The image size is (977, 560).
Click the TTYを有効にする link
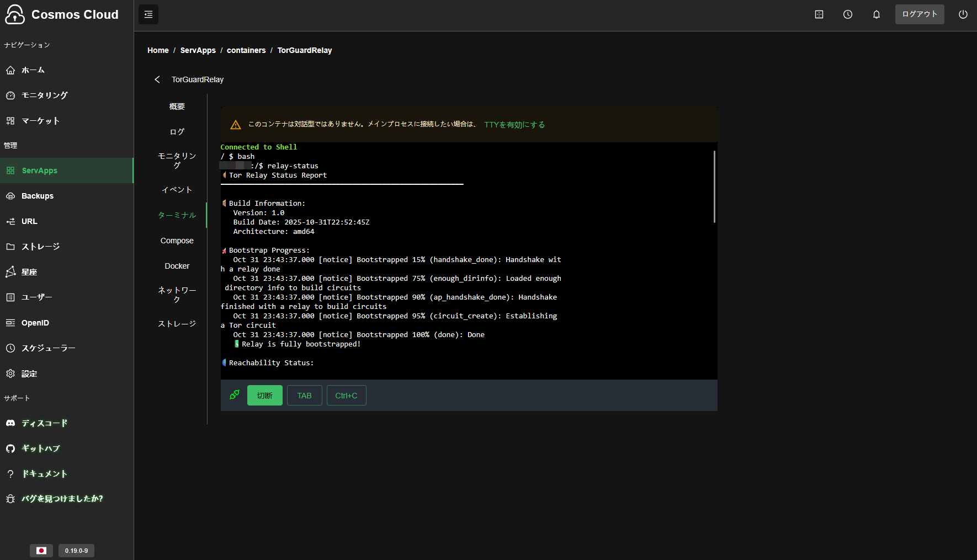tap(514, 125)
